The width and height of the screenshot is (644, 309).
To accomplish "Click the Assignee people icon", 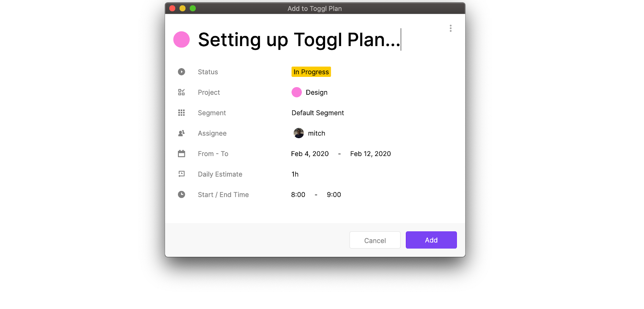I will tap(181, 133).
